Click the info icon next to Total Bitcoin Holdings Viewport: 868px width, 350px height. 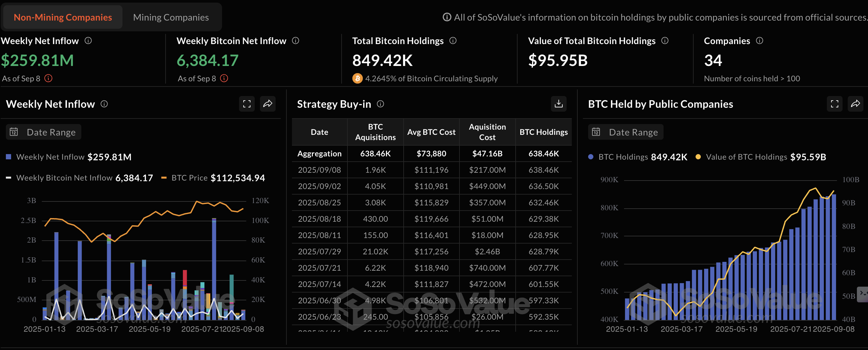[453, 40]
